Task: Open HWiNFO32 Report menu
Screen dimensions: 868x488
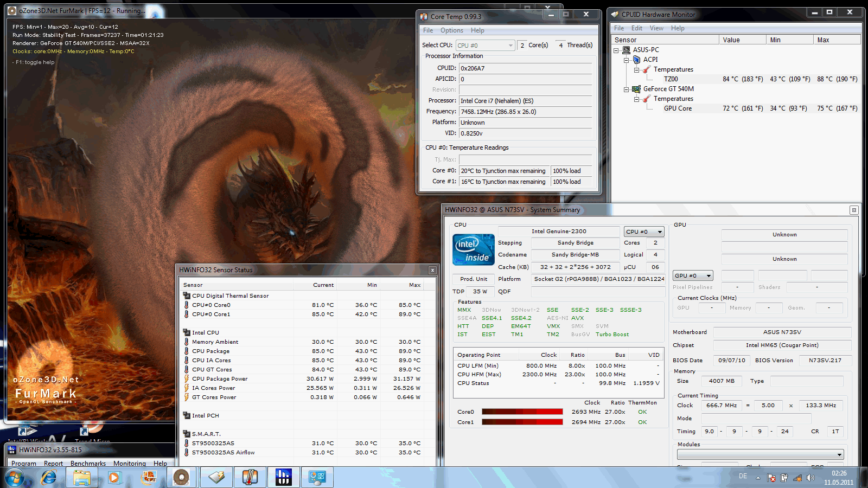Action: click(x=53, y=464)
